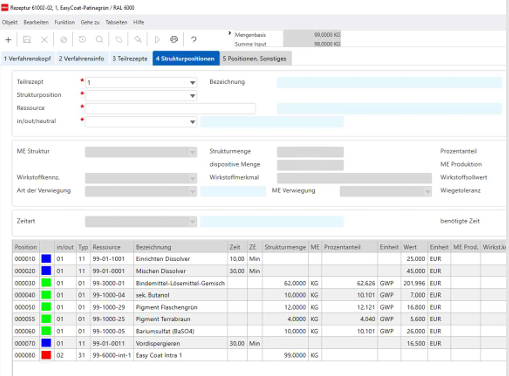Screen dimensions: 509x376
Task: Open 5 Positionen, Sonstiges tab
Action: (255, 59)
